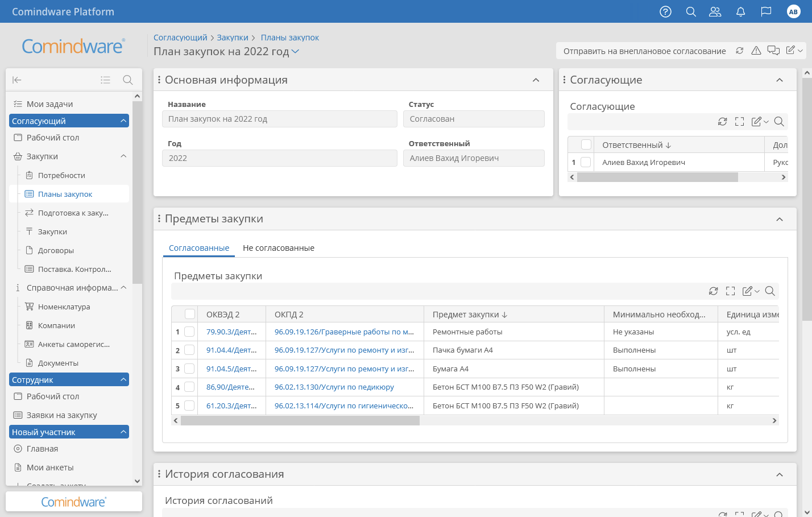Click the warning triangle icon

click(756, 50)
